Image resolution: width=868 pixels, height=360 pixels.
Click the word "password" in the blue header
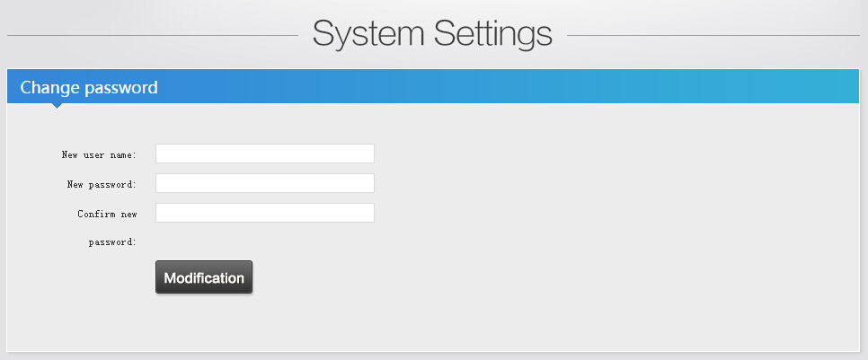120,88
